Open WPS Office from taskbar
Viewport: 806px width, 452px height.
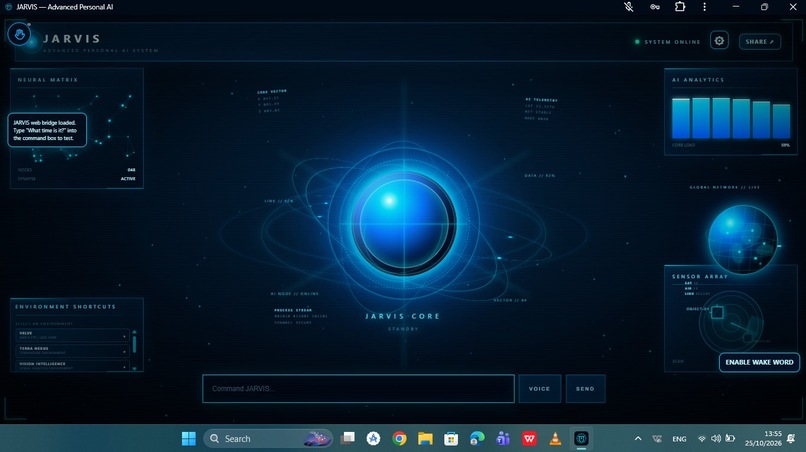(529, 439)
